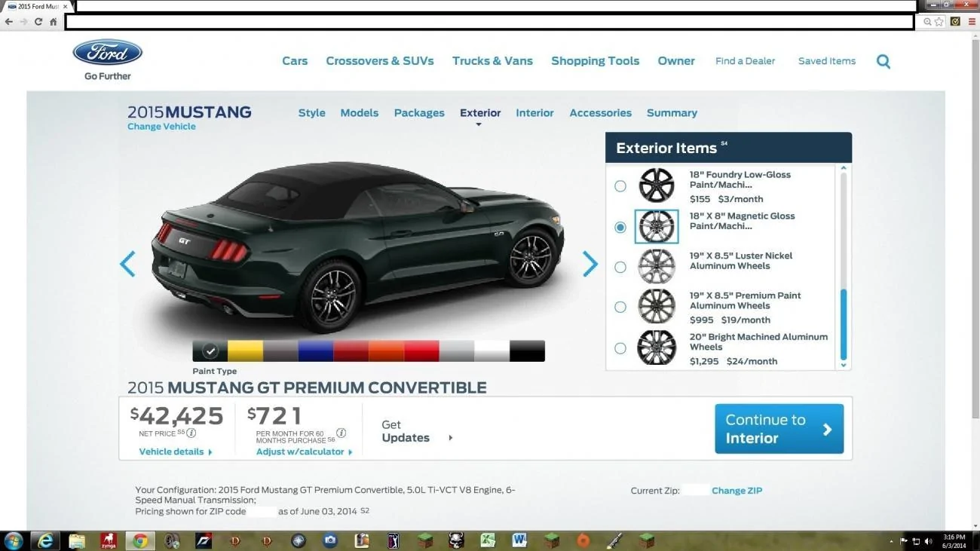Image resolution: width=980 pixels, height=551 pixels.
Task: Show previous car view with left arrow
Action: coord(127,264)
